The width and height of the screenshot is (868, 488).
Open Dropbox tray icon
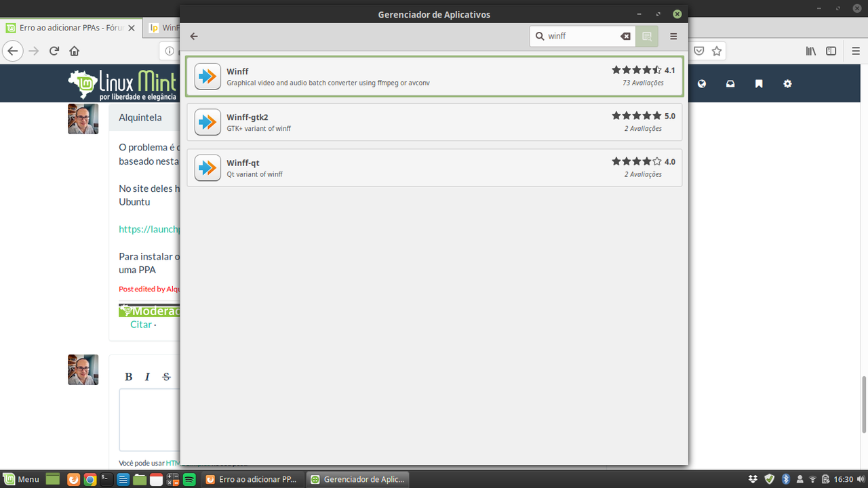tap(753, 479)
